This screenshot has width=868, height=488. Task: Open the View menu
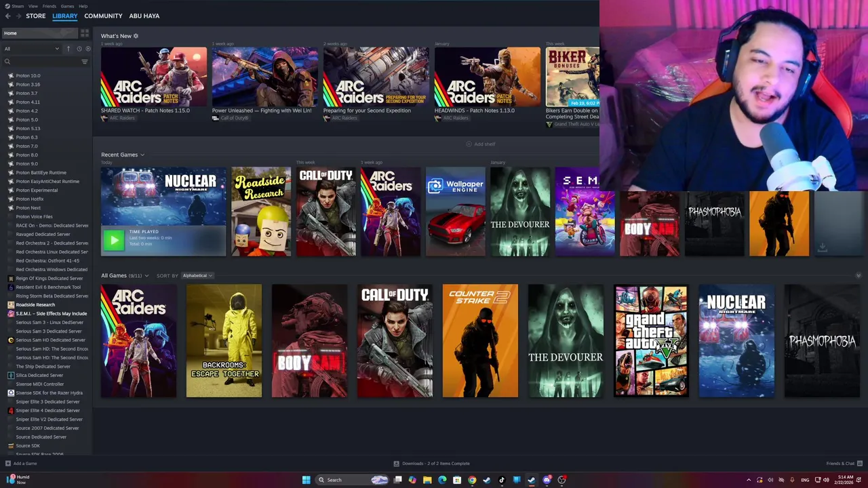[33, 6]
